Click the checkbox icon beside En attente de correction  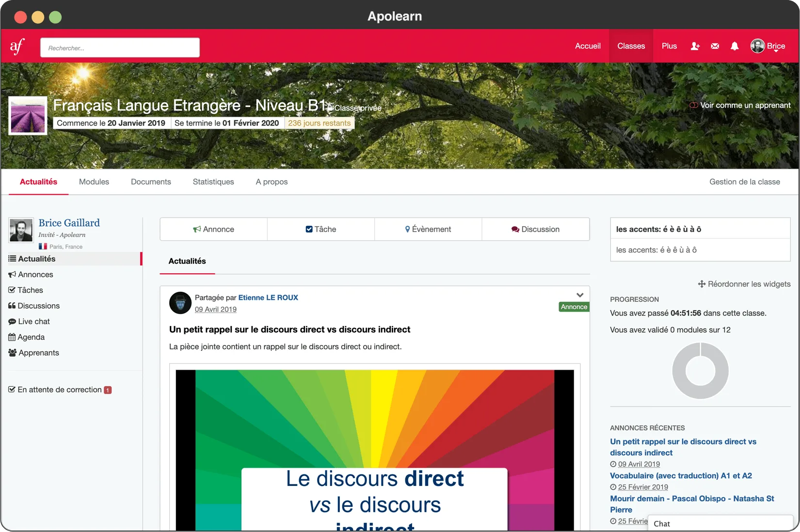(12, 390)
